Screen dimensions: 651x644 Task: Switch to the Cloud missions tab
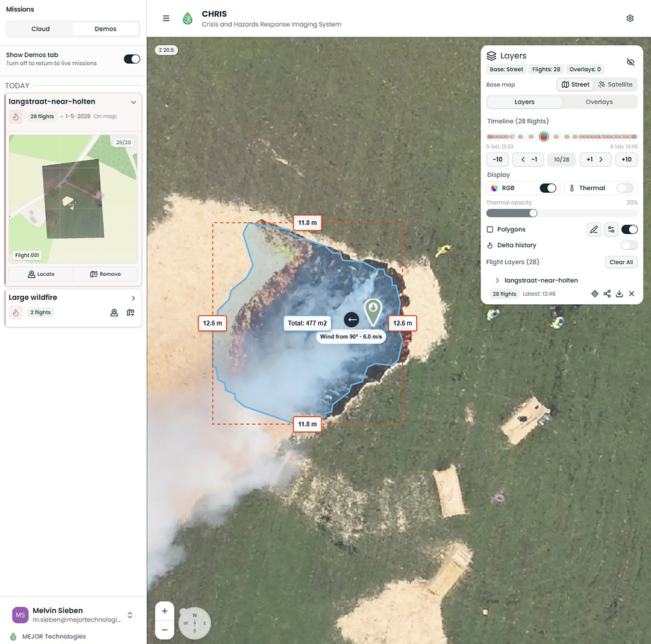coord(41,29)
